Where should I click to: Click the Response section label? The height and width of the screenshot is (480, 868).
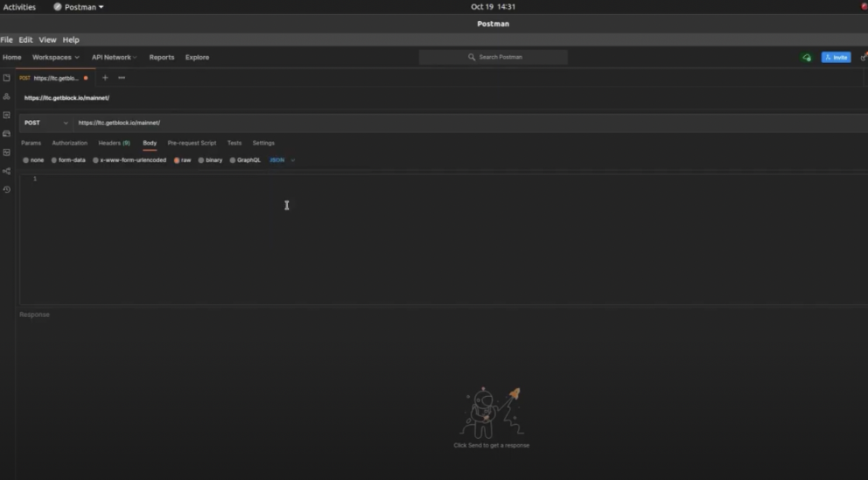point(34,314)
